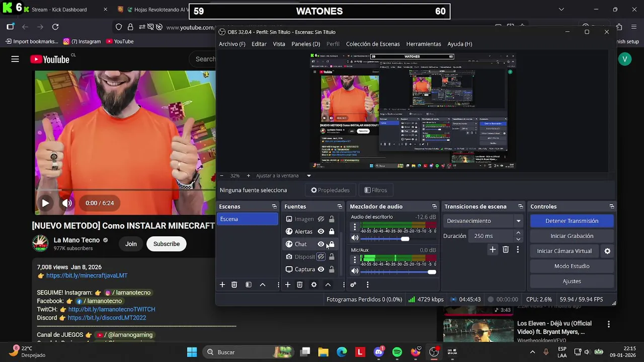Enable Modo Estudio

click(x=572, y=266)
